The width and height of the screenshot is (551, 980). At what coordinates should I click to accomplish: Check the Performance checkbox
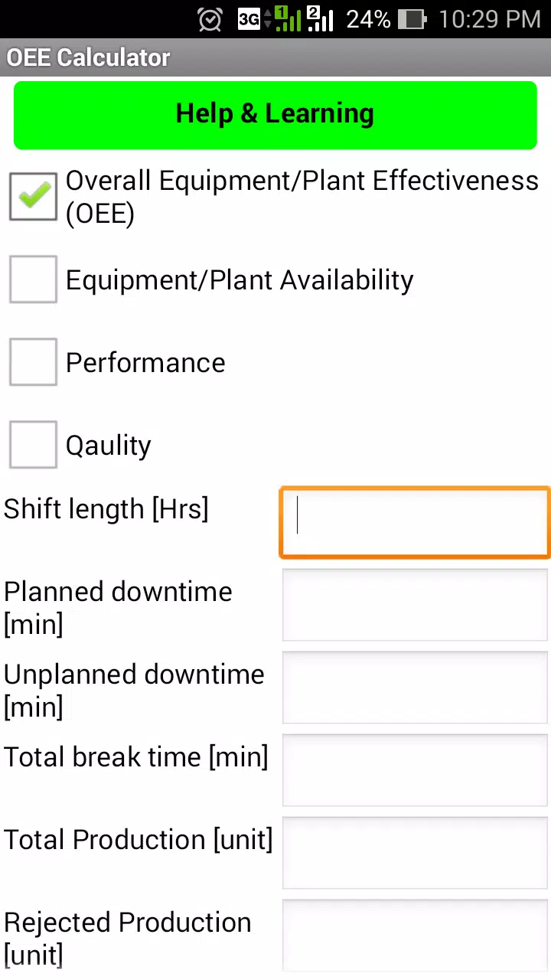[33, 362]
